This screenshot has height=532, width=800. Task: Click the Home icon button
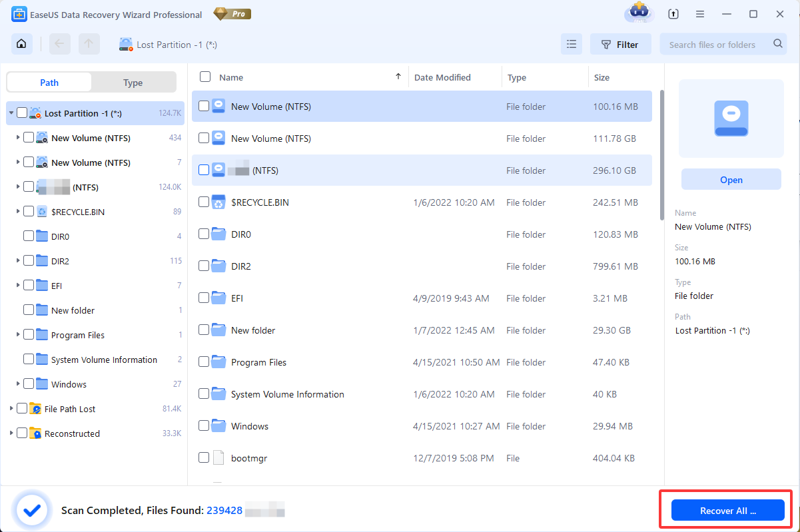click(x=22, y=45)
